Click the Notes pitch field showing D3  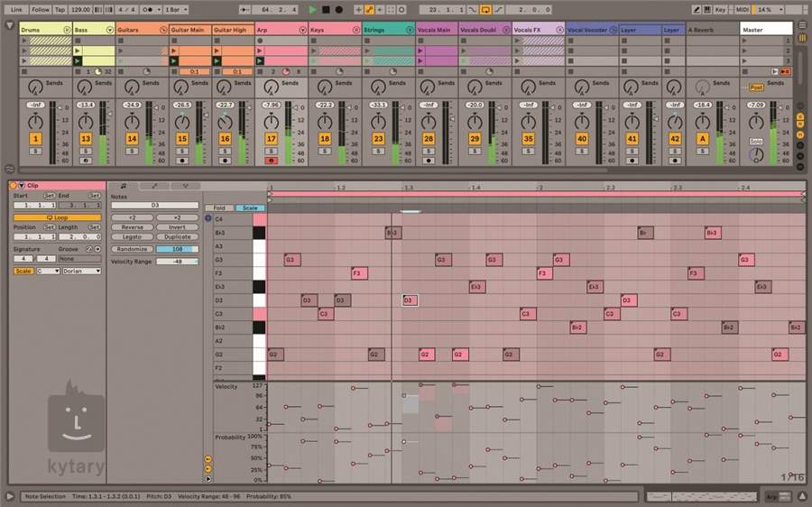[x=155, y=206]
